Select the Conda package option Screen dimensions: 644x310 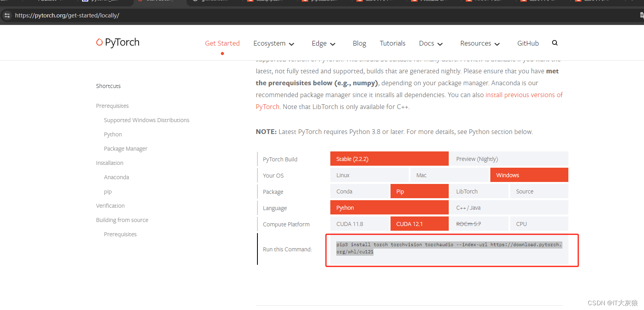point(360,191)
